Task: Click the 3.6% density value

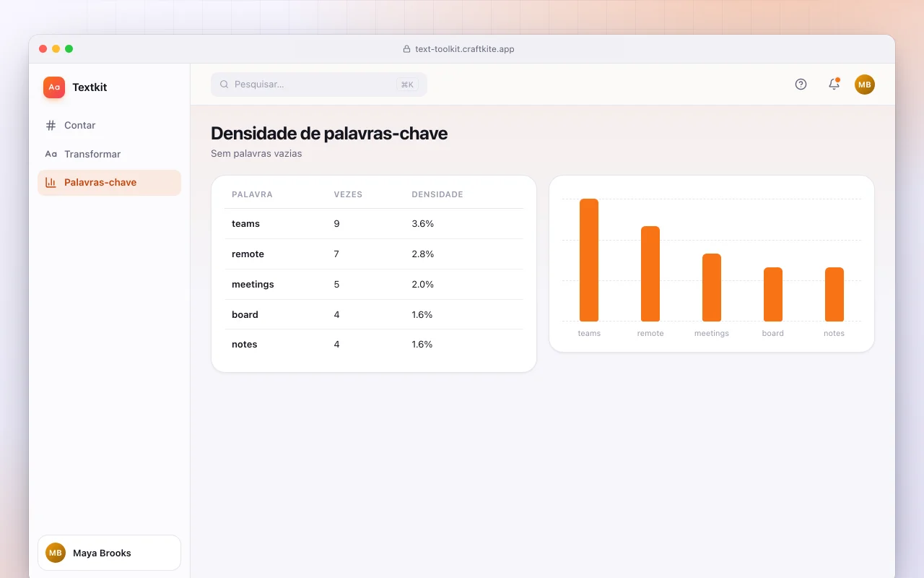Action: click(x=422, y=224)
